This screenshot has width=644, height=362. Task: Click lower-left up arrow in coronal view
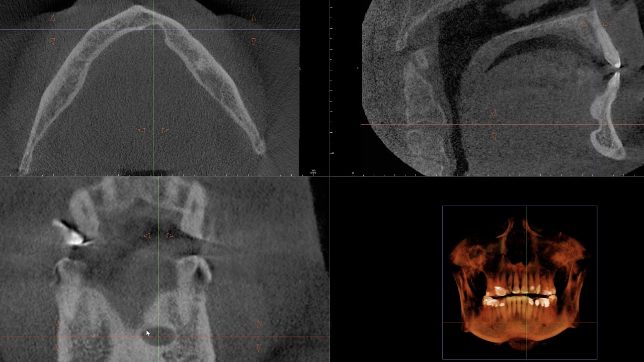pyautogui.click(x=58, y=325)
